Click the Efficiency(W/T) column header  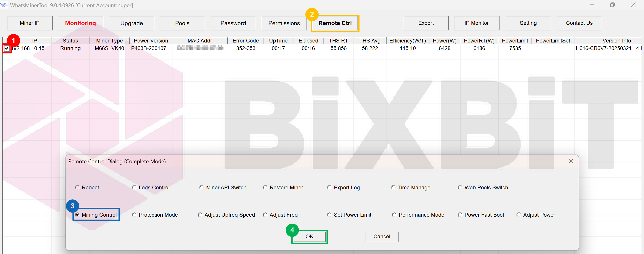pos(408,40)
